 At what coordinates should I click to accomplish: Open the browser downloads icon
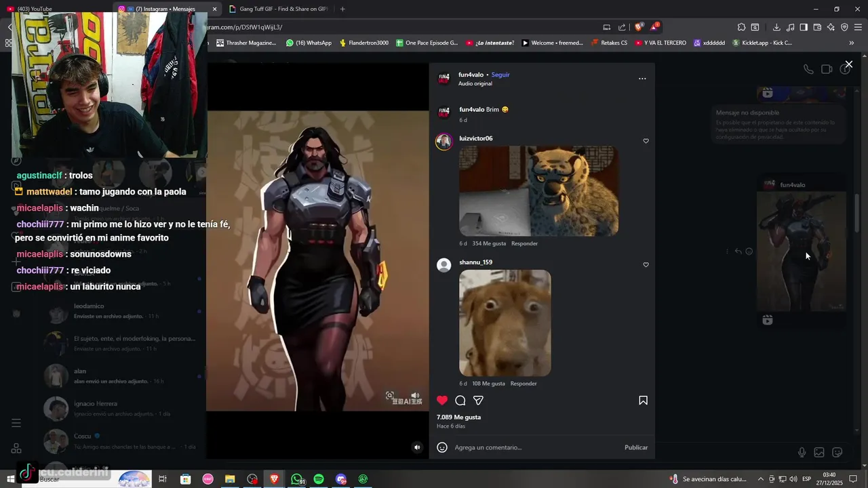[776, 27]
